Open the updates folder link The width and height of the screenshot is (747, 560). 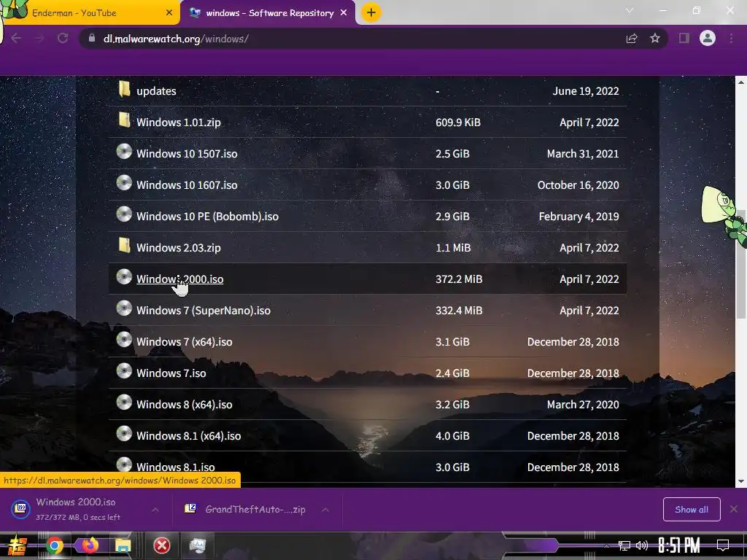156,91
